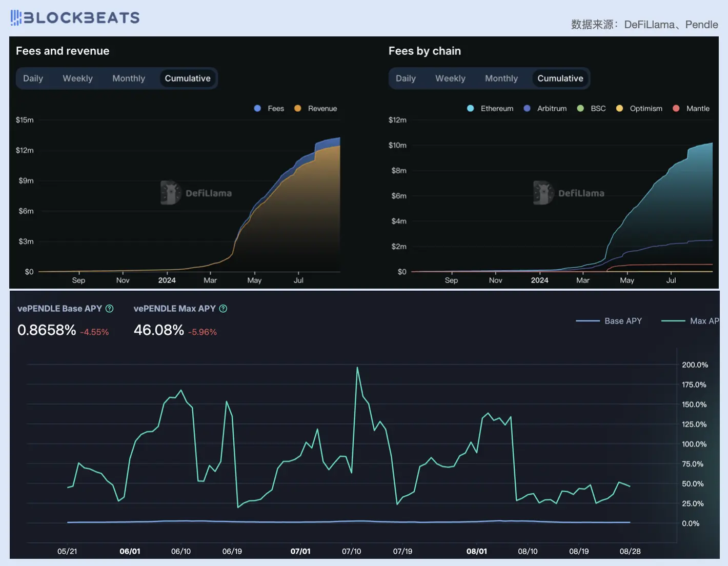Click the 46.08% Max APY value
Viewport: 728px width, 566px height.
(159, 330)
